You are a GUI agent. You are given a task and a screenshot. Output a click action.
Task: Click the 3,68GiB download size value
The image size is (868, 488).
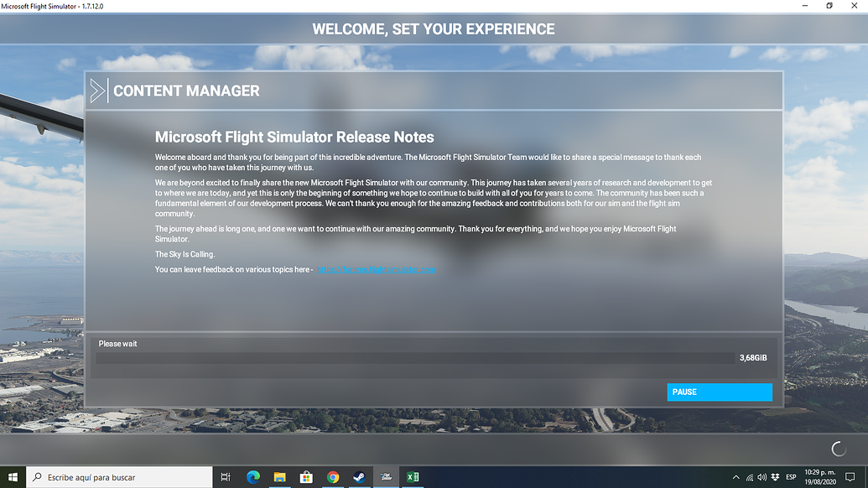point(753,358)
